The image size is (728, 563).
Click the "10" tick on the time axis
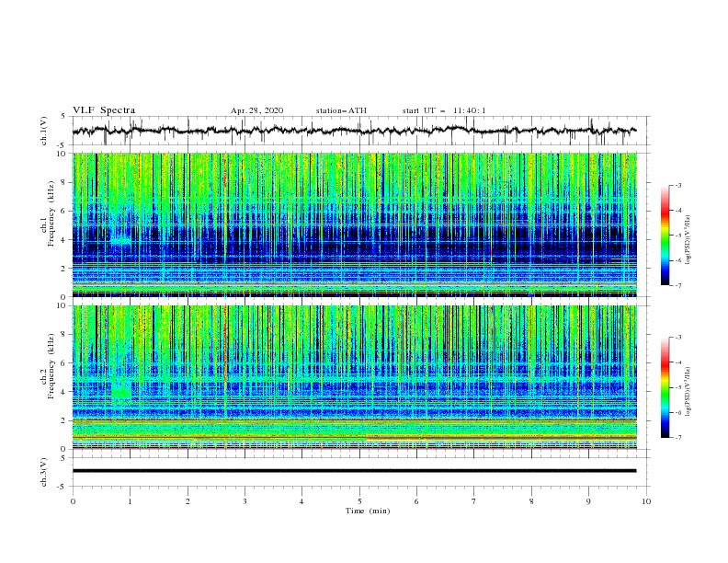point(646,501)
